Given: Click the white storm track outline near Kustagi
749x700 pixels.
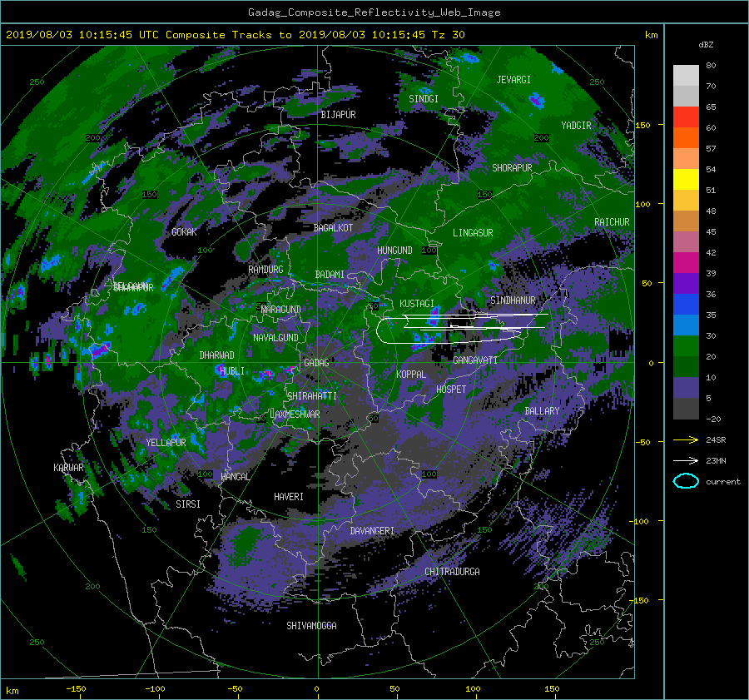Looking at the screenshot, I should pyautogui.click(x=461, y=329).
